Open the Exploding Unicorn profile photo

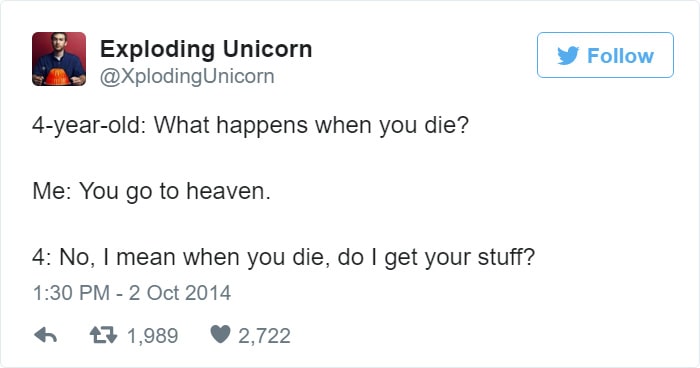[59, 59]
